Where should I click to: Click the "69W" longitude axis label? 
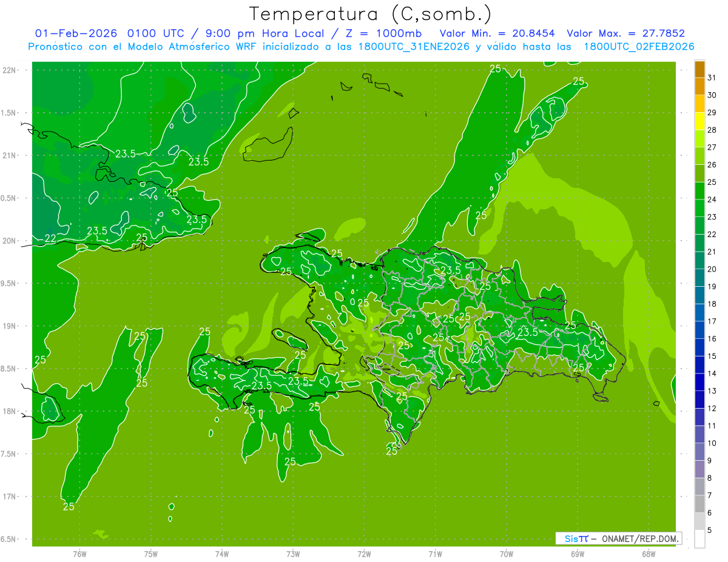coord(578,554)
